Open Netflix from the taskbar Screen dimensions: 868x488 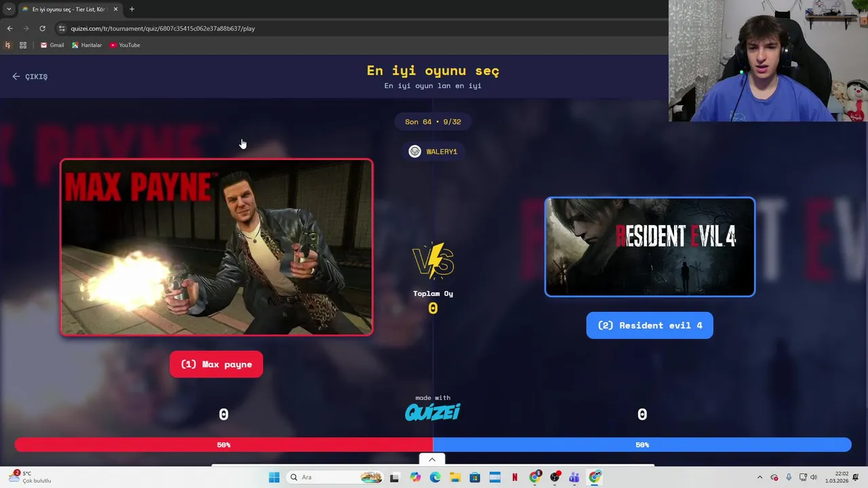515,477
